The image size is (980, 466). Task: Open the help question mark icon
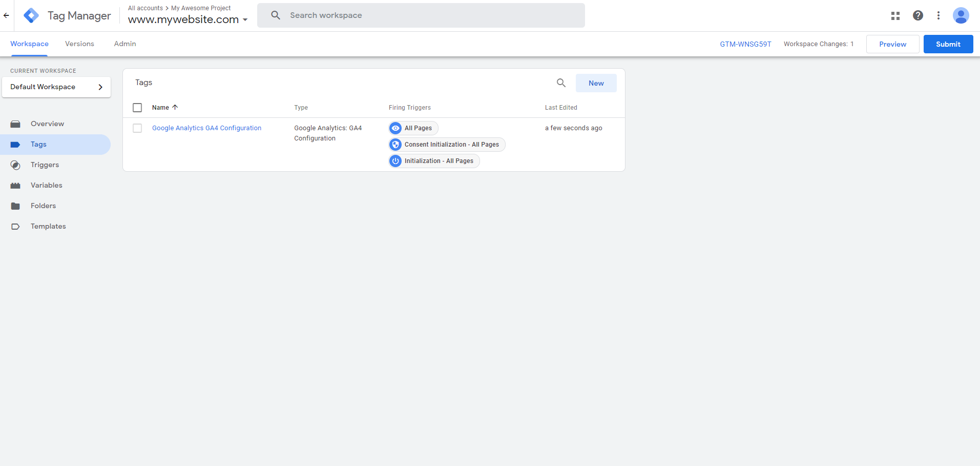[918, 15]
